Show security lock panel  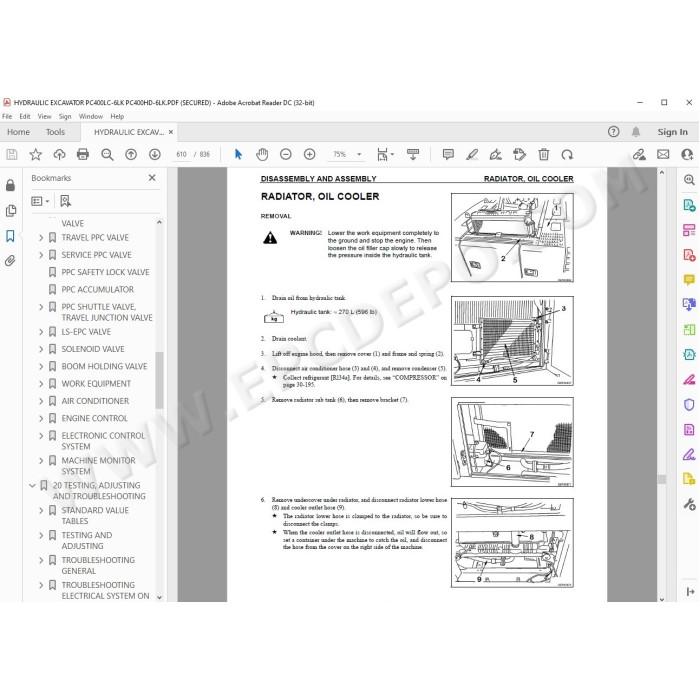10,185
